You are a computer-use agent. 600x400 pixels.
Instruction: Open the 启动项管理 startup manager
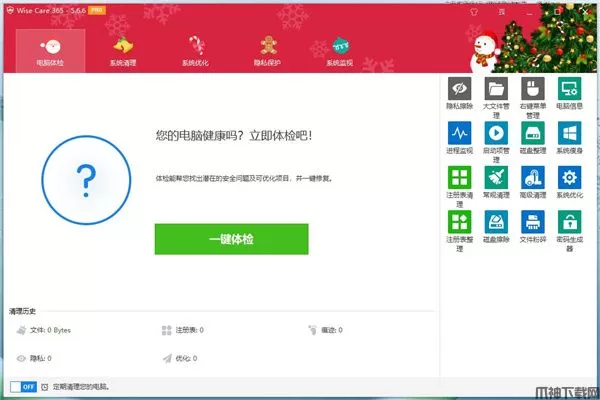tap(496, 142)
